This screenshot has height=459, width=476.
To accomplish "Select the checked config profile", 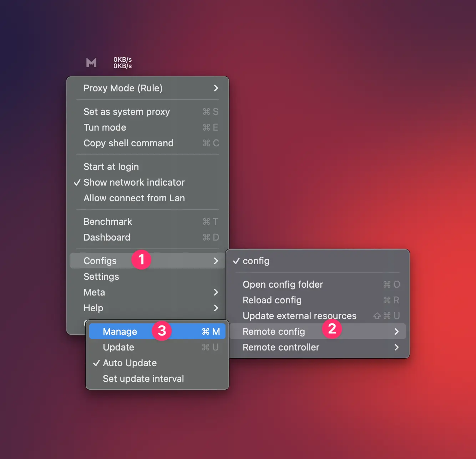I will (x=256, y=261).
